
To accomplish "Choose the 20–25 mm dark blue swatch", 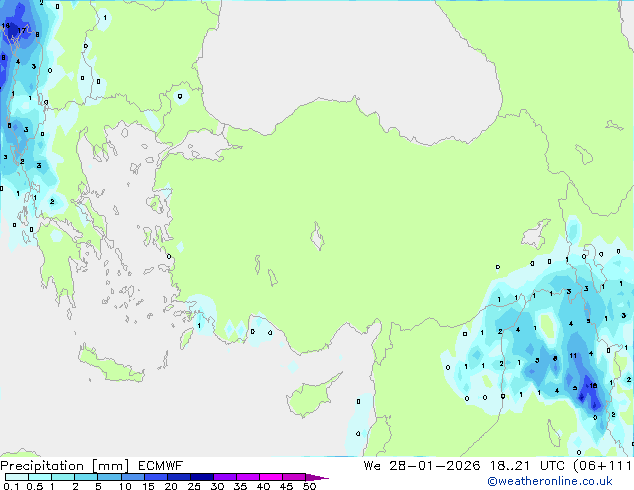I will coord(178,477).
